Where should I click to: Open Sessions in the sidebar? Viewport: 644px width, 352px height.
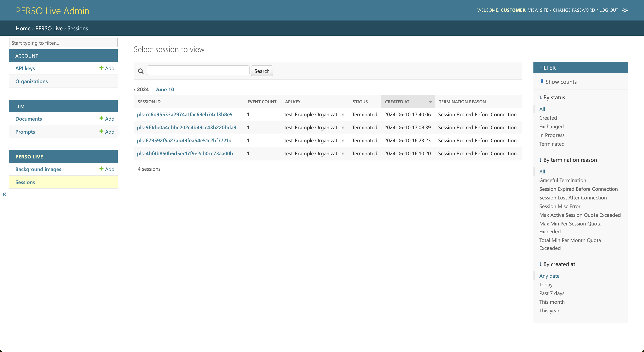click(x=25, y=182)
